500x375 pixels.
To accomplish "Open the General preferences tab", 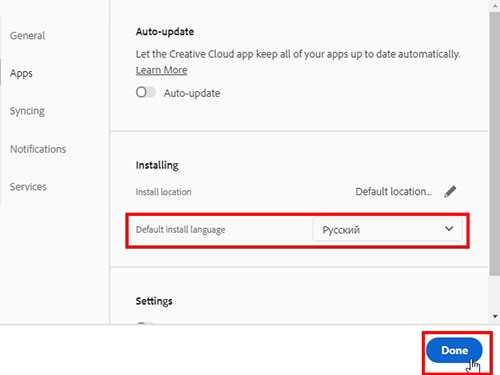I will coord(27,36).
